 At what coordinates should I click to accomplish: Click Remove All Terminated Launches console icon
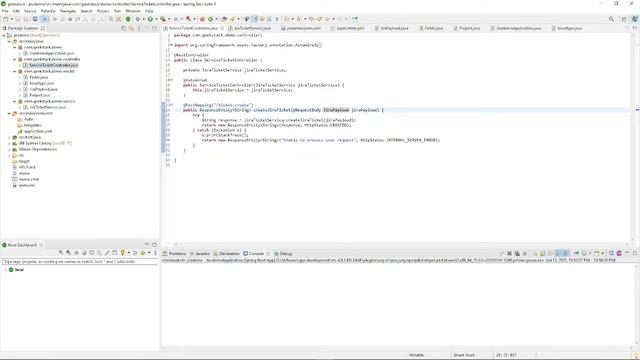tap(517, 253)
